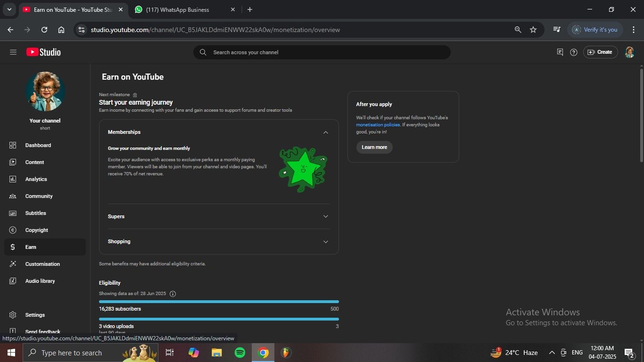Open the channel comments panel icon in the header

click(x=560, y=52)
